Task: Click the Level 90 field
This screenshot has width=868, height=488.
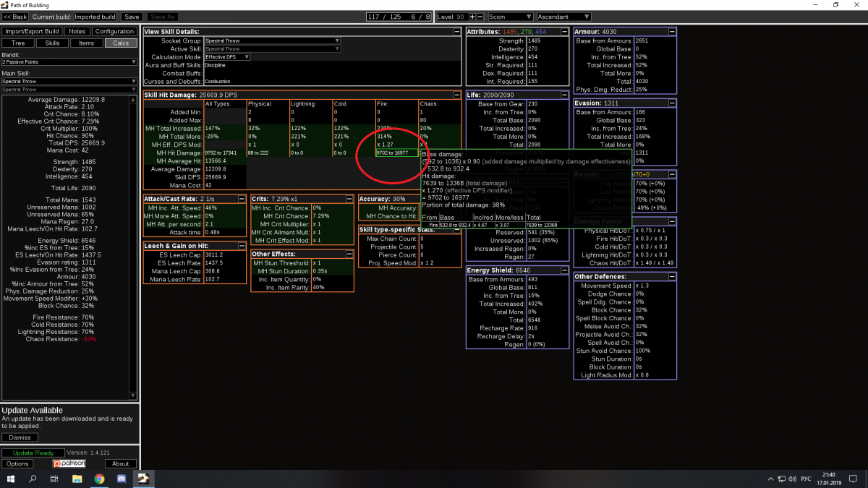Action: click(x=453, y=17)
